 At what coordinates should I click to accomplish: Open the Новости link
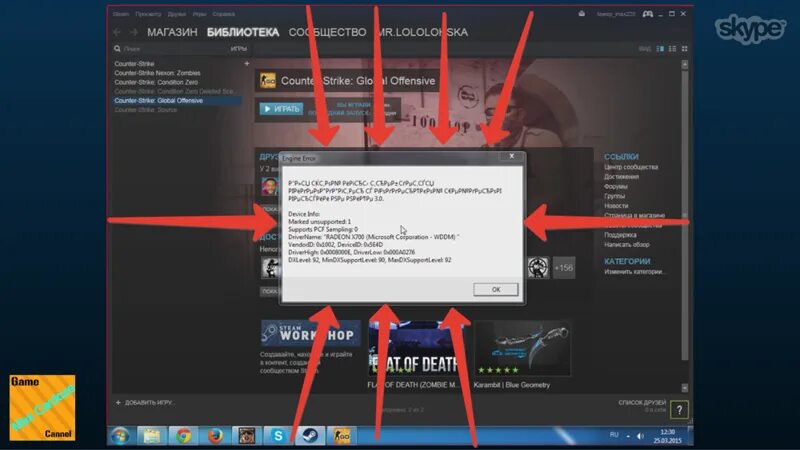(x=616, y=206)
